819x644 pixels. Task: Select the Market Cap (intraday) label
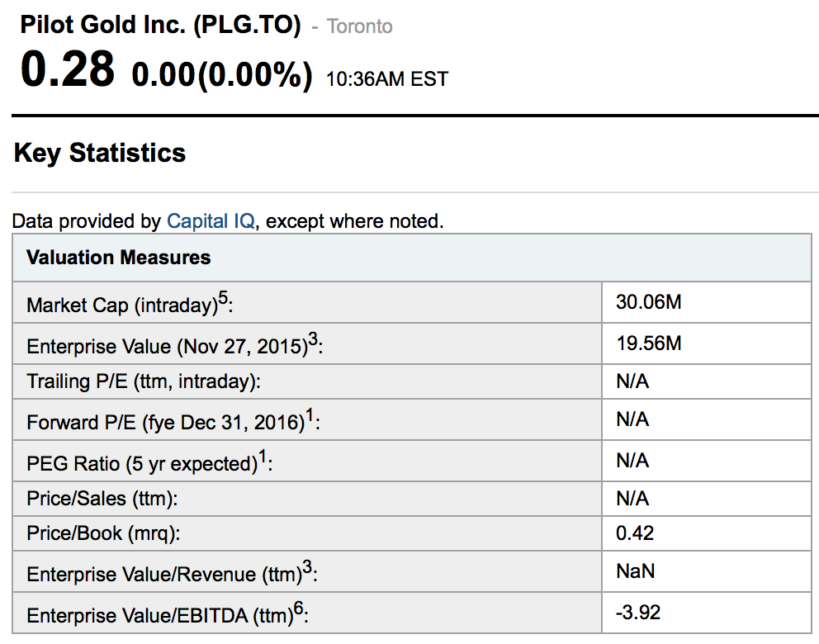[x=130, y=305]
